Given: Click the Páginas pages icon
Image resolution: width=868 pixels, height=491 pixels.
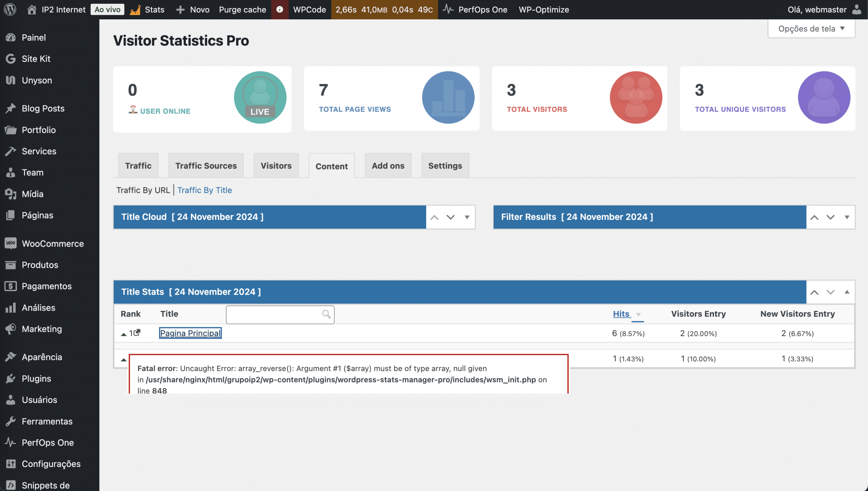Looking at the screenshot, I should [x=11, y=215].
